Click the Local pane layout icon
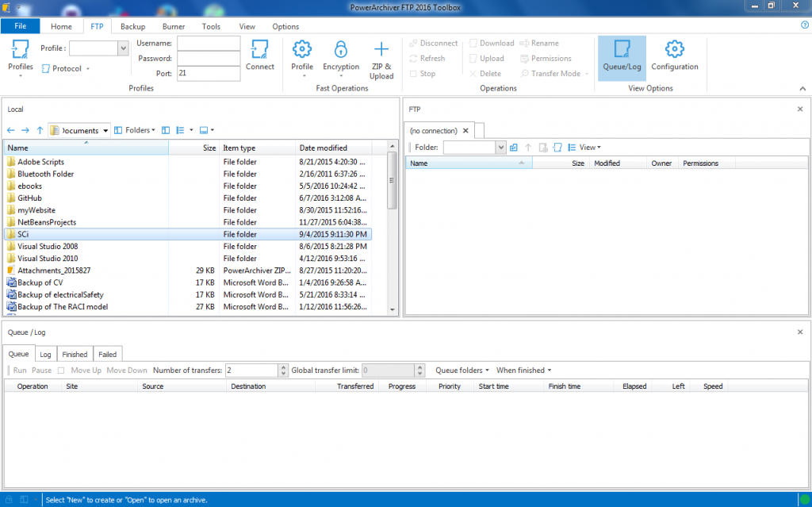812x507 pixels. pyautogui.click(x=166, y=130)
